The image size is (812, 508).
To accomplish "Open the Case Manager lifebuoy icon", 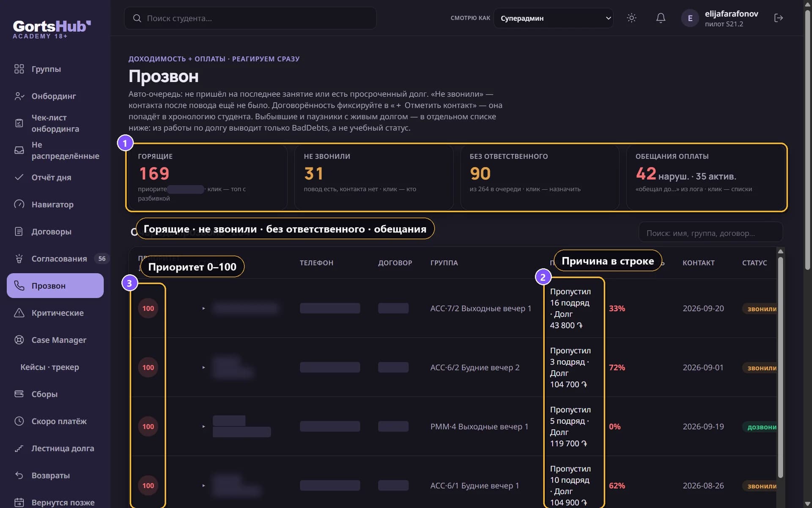I will pyautogui.click(x=19, y=340).
